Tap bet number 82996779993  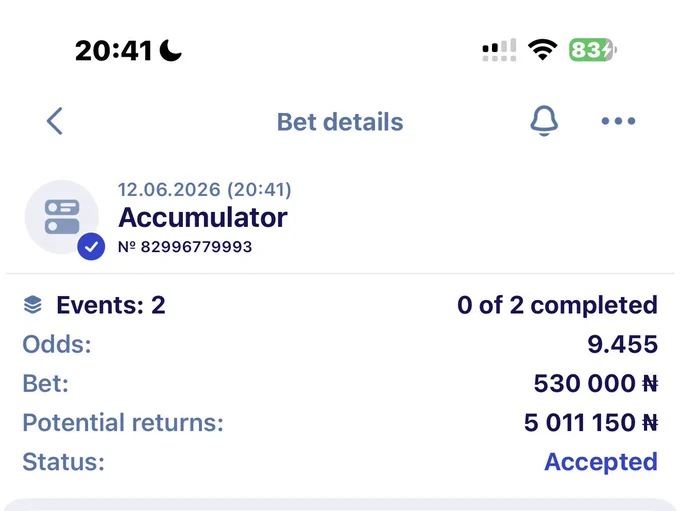click(185, 246)
